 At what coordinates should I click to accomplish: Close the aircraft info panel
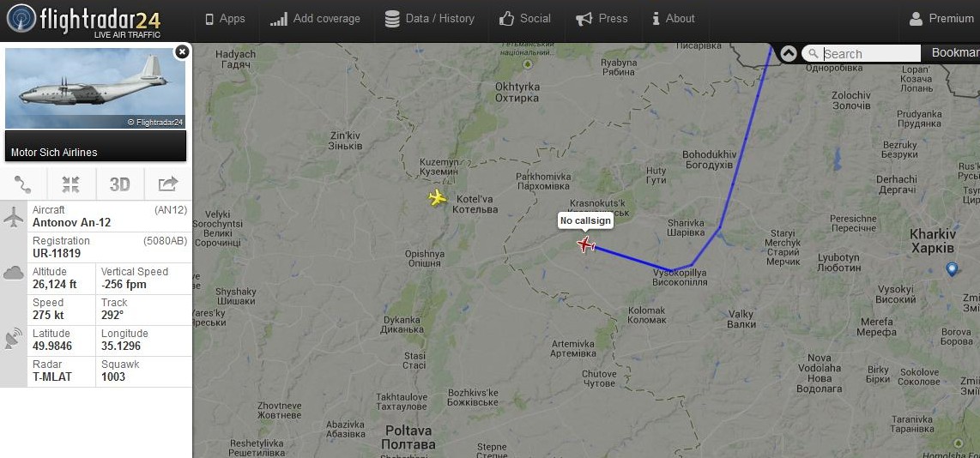[x=182, y=51]
